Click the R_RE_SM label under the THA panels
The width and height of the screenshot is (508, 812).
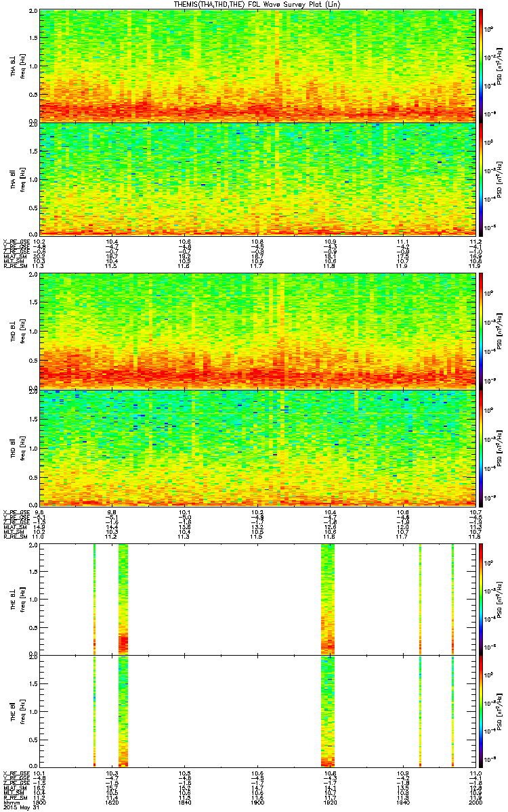[14, 267]
